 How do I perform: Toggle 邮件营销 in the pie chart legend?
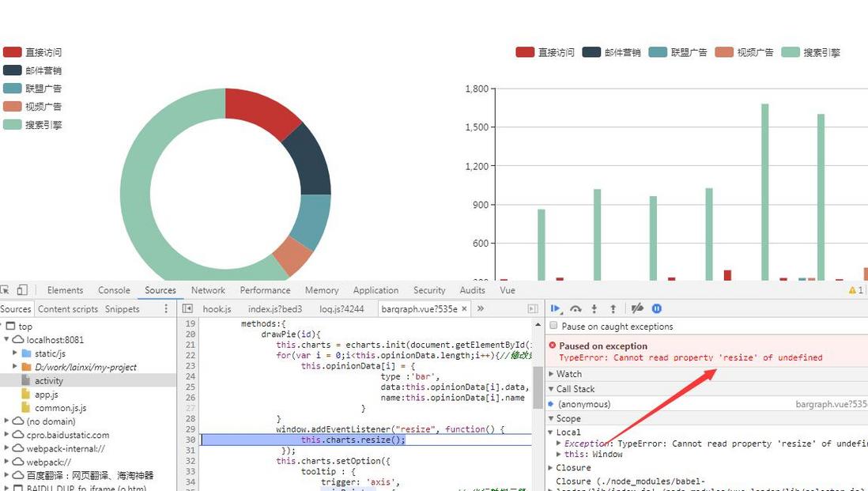pyautogui.click(x=32, y=70)
